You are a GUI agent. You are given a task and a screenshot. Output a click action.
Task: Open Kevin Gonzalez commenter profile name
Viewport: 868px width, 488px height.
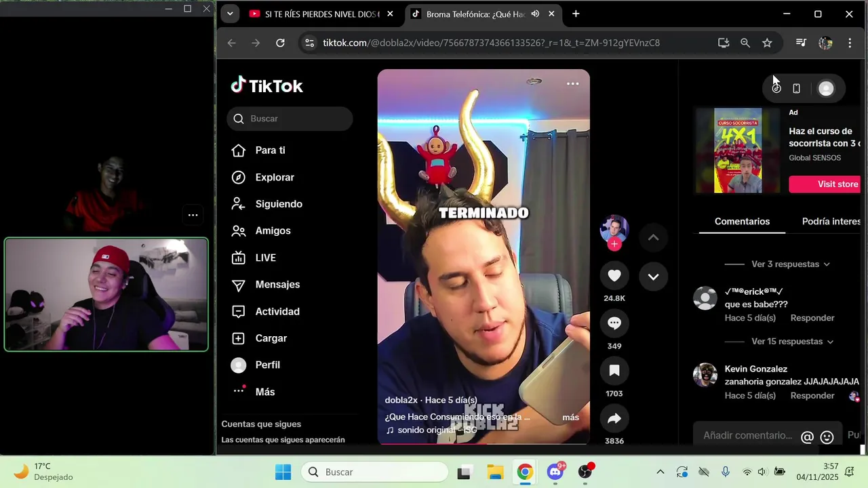coord(756,369)
